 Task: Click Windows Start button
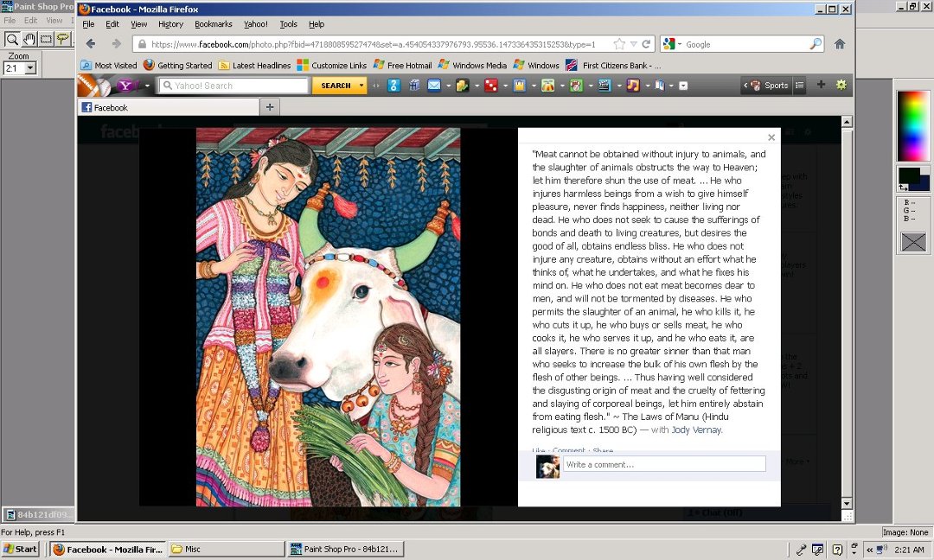(x=21, y=550)
